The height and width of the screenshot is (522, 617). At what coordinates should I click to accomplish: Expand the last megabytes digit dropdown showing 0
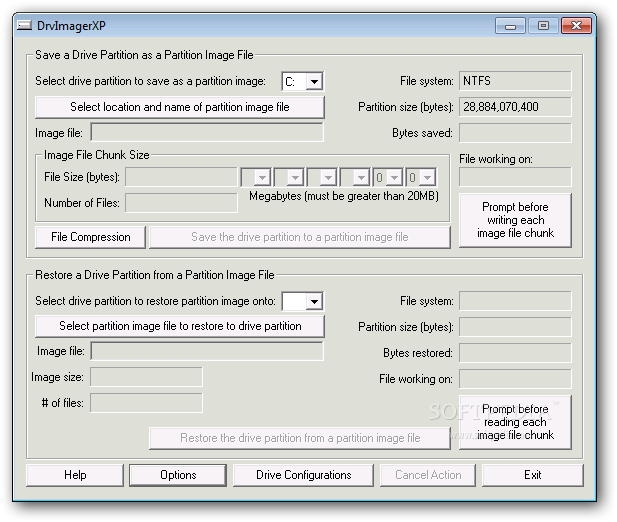click(x=427, y=177)
